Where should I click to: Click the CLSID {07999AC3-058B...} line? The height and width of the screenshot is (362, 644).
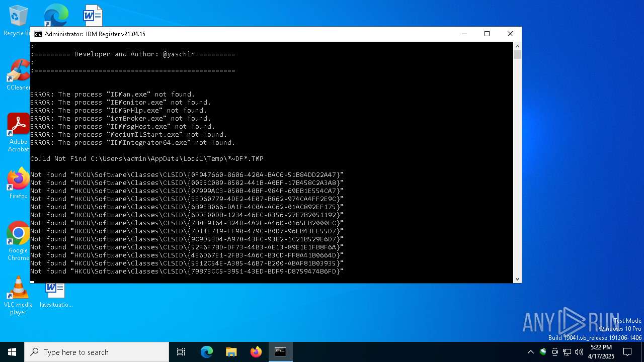coord(187,191)
